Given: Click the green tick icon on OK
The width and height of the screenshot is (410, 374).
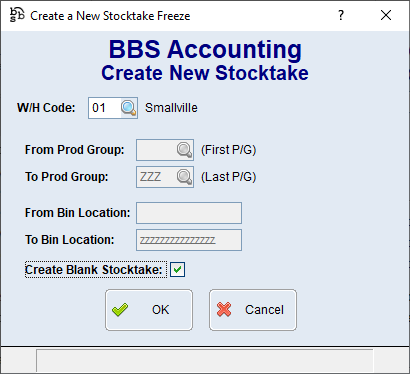Looking at the screenshot, I should point(120,310).
